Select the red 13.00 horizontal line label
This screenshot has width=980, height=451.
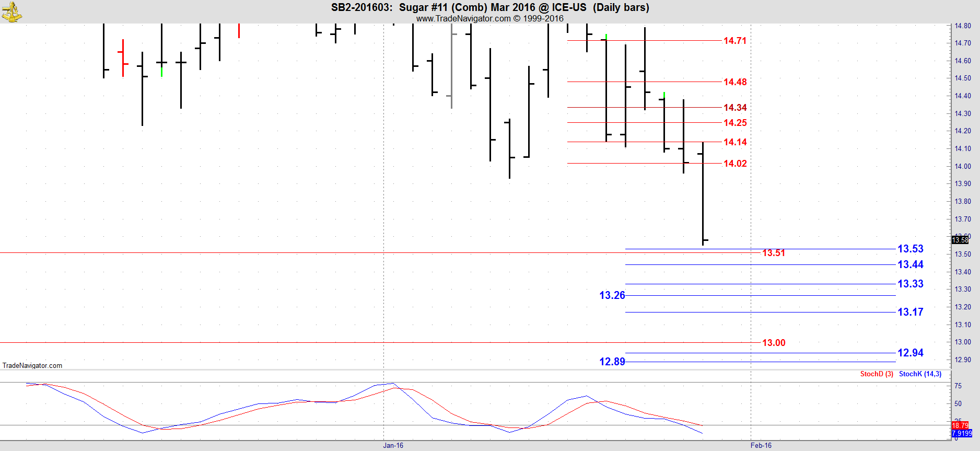(x=774, y=343)
